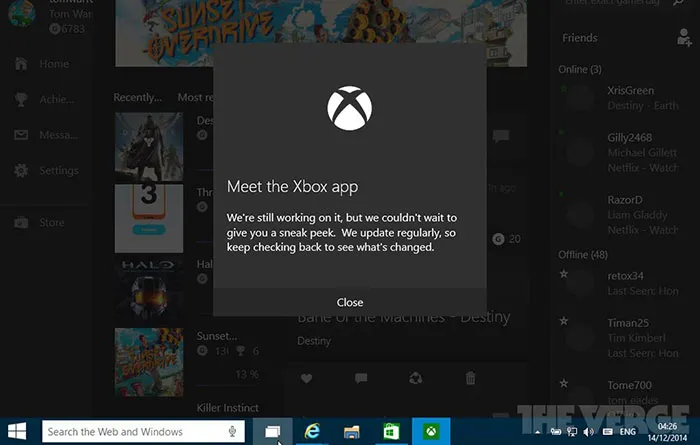Toggle favorite star for Timan25
700x445 pixels.
563,320
